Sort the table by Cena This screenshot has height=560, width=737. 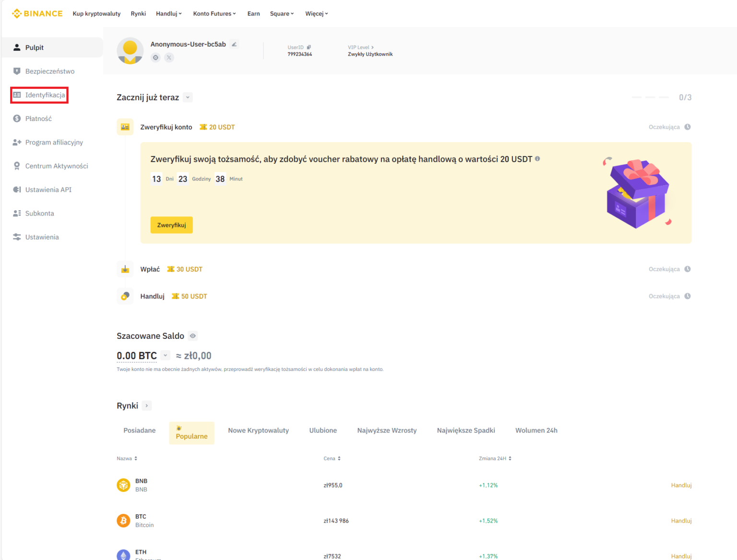(x=332, y=458)
